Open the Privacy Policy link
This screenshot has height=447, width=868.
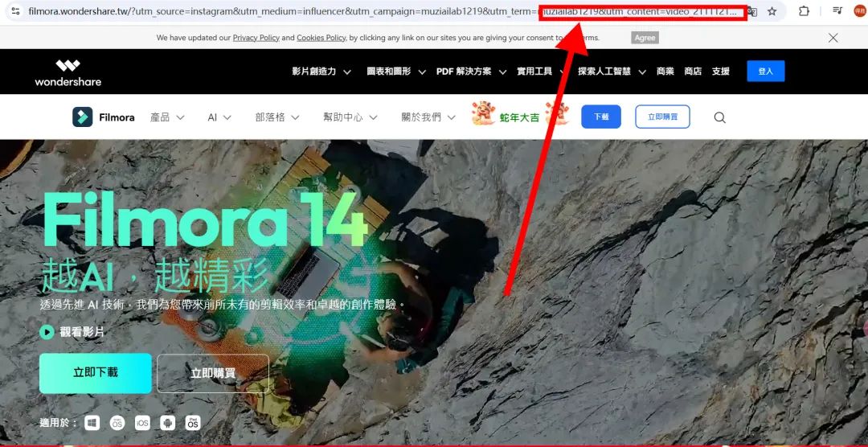[256, 38]
